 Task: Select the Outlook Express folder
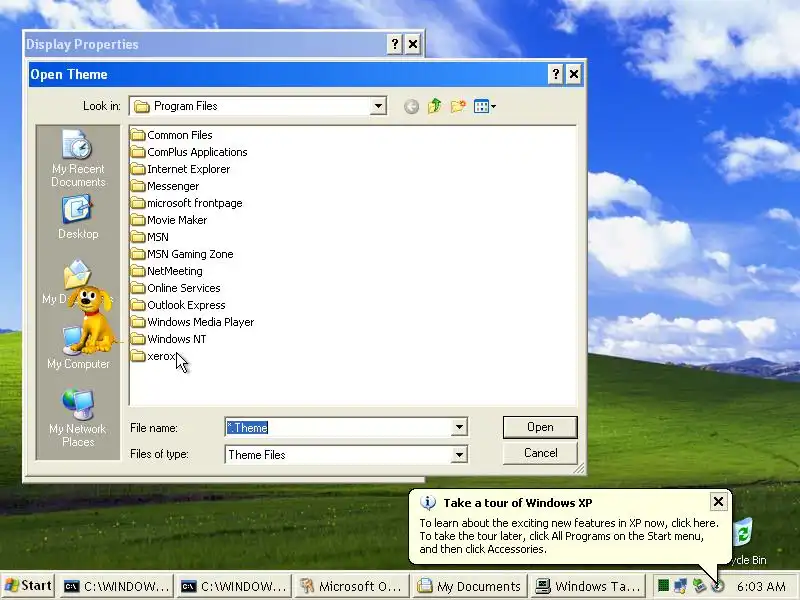click(178, 305)
